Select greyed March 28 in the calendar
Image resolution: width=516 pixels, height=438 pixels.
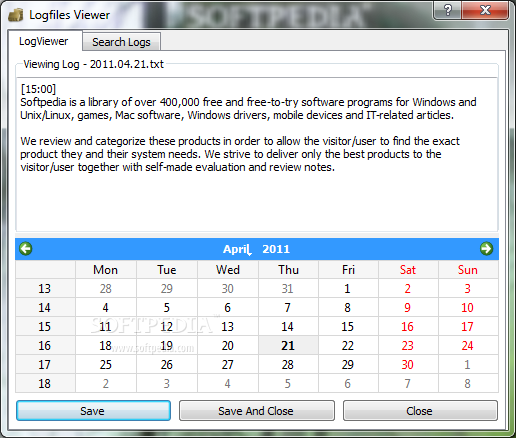tap(106, 288)
